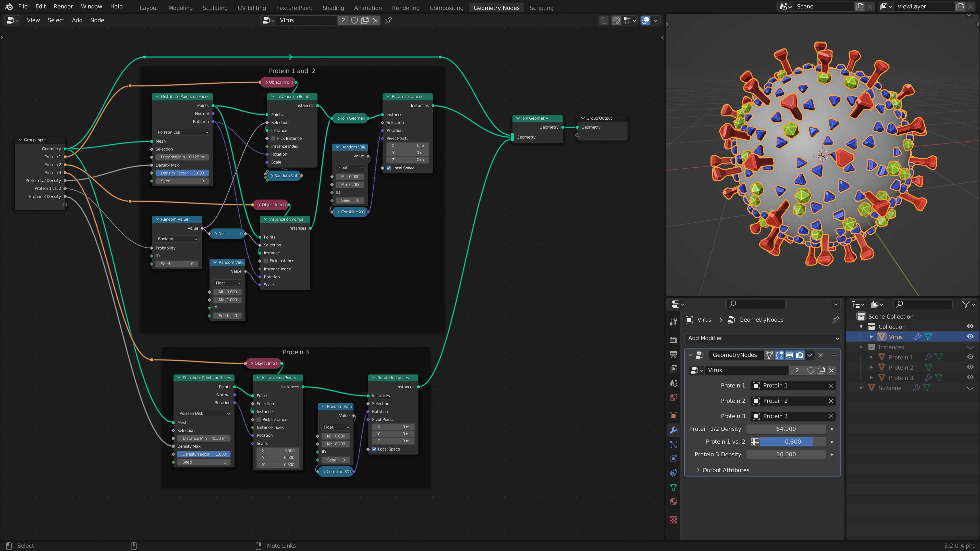Toggle fake user shield for Virus
980x551 pixels.
tap(354, 20)
